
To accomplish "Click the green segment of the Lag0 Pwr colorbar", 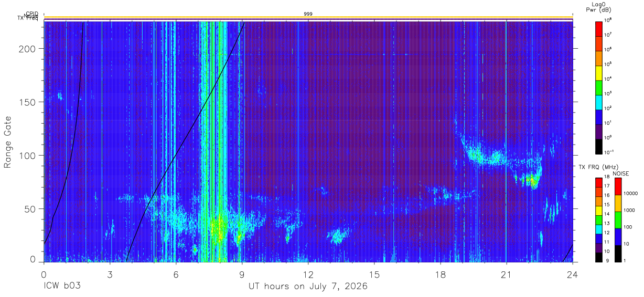I will (598, 87).
